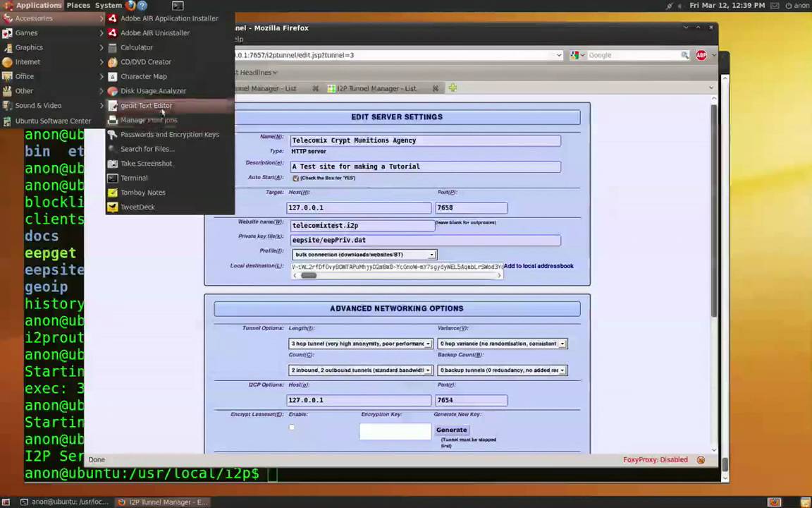Open Tomboy Notes icon
Viewport: 812px width, 508px height.
tap(112, 193)
